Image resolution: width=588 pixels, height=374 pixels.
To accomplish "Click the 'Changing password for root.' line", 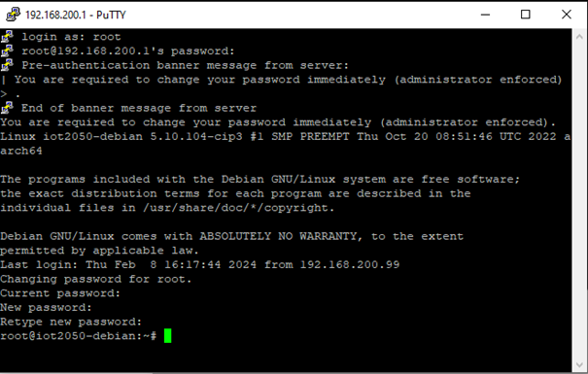I will point(96,279).
